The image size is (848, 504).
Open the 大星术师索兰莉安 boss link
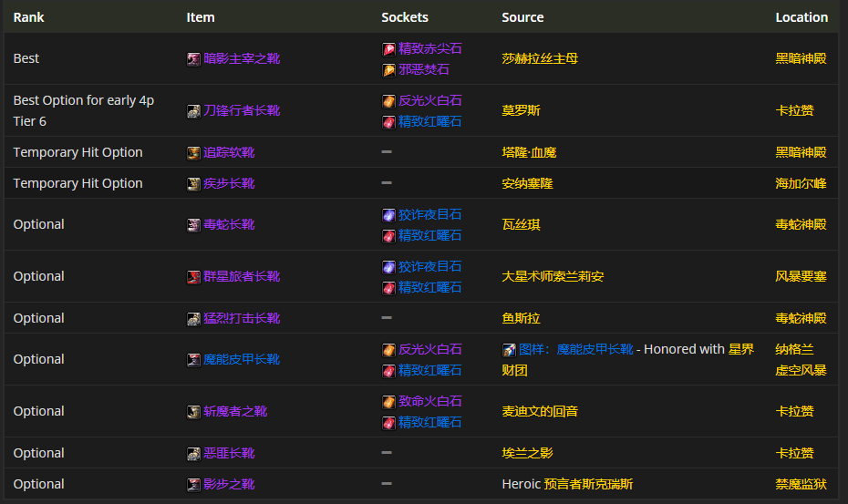[x=553, y=277]
